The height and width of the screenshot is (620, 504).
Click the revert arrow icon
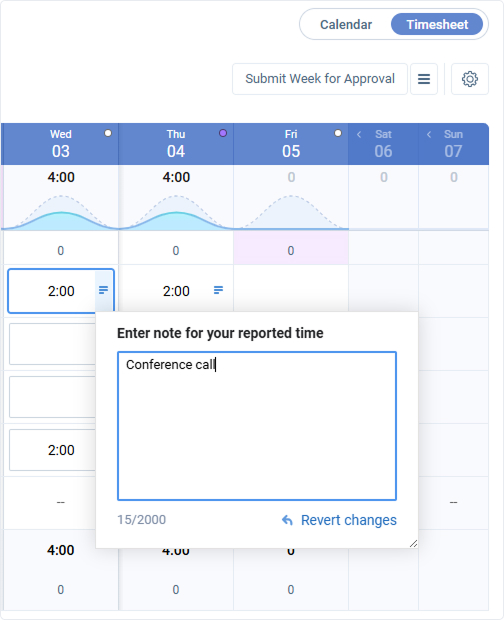pyautogui.click(x=287, y=520)
